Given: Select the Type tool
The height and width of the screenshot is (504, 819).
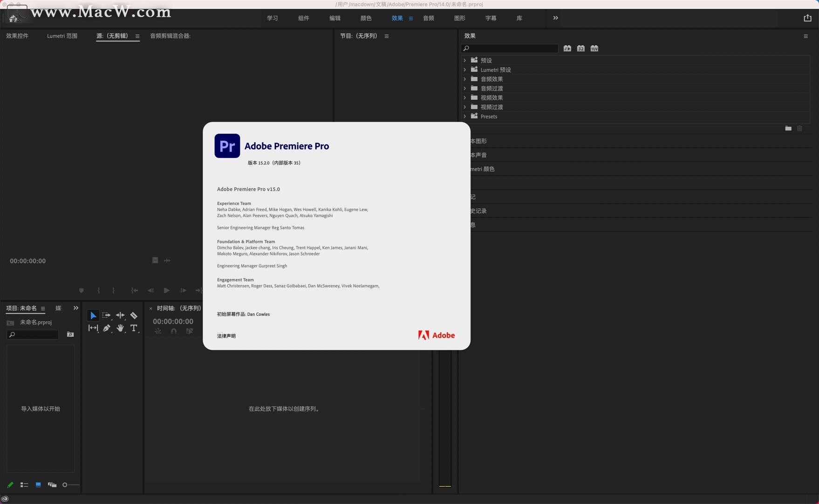Looking at the screenshot, I should click(x=134, y=328).
